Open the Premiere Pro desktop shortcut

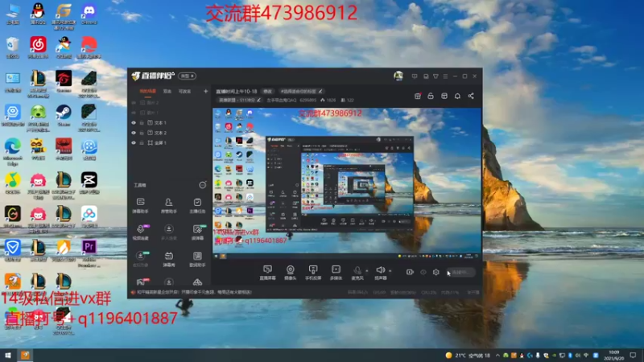tap(89, 253)
